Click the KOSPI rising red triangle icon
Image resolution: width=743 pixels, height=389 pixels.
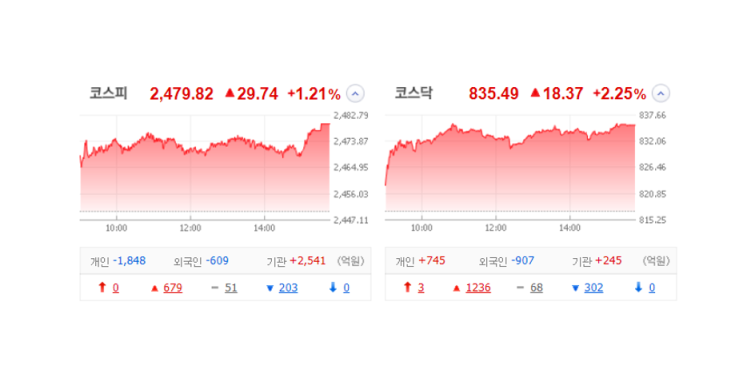tap(154, 288)
